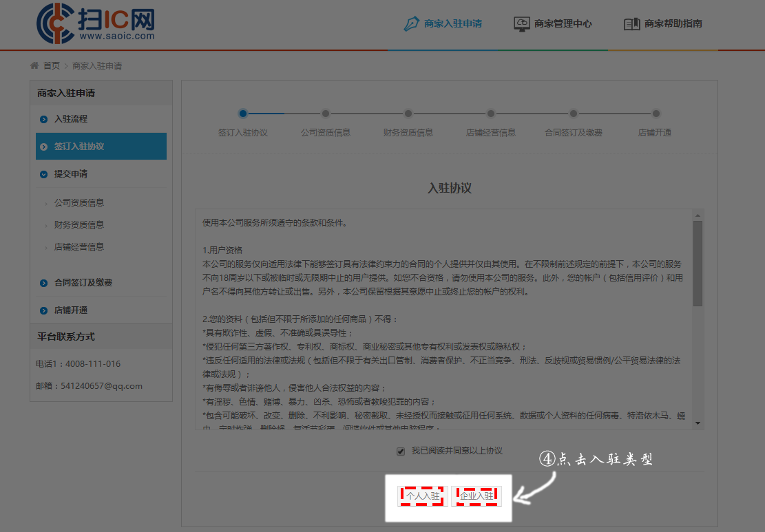Click the pen icon beside 商家入驻申请
The width and height of the screenshot is (765, 532).
tap(411, 23)
